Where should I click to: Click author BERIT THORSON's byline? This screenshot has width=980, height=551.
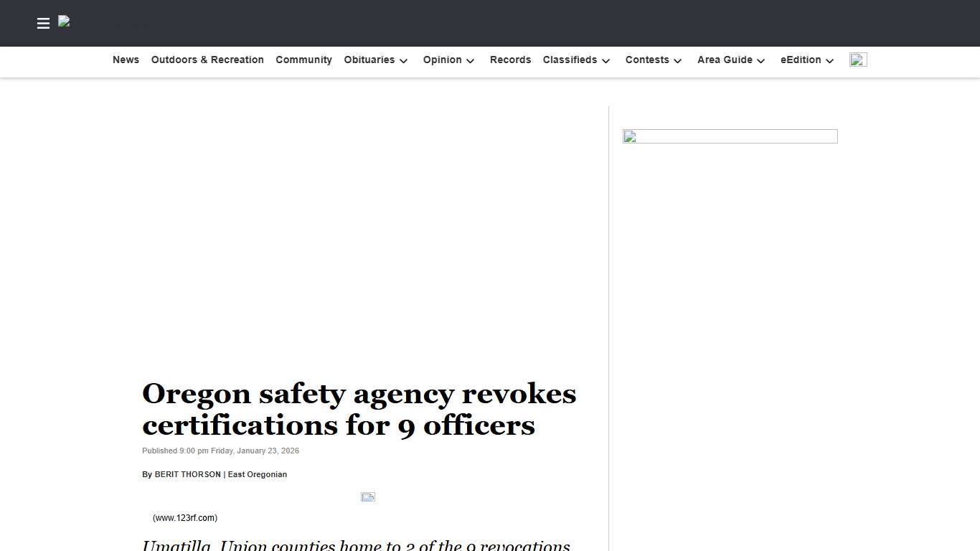coord(187,474)
